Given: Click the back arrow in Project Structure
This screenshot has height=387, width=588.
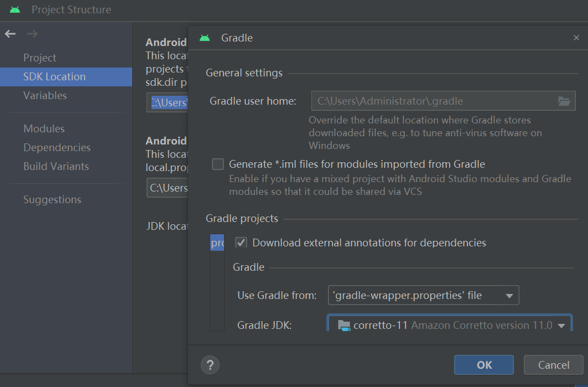Looking at the screenshot, I should click(x=10, y=34).
